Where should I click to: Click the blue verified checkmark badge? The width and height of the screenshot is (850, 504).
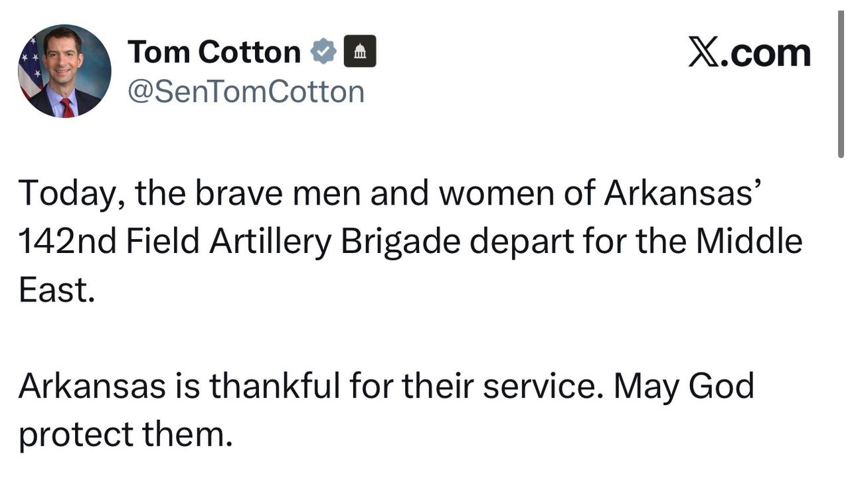(324, 52)
